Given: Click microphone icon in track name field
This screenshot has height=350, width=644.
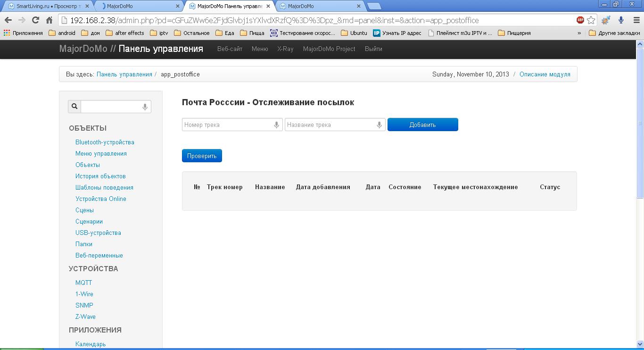Looking at the screenshot, I should pyautogui.click(x=379, y=125).
